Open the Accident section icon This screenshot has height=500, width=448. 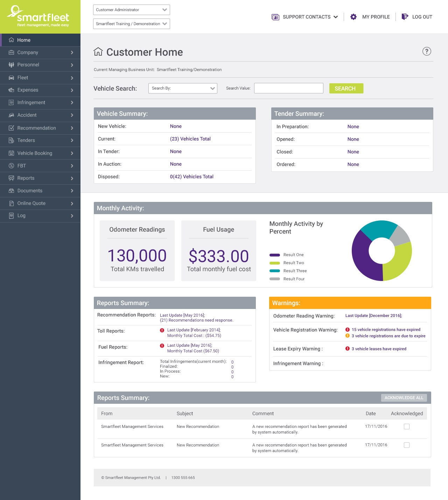12,115
